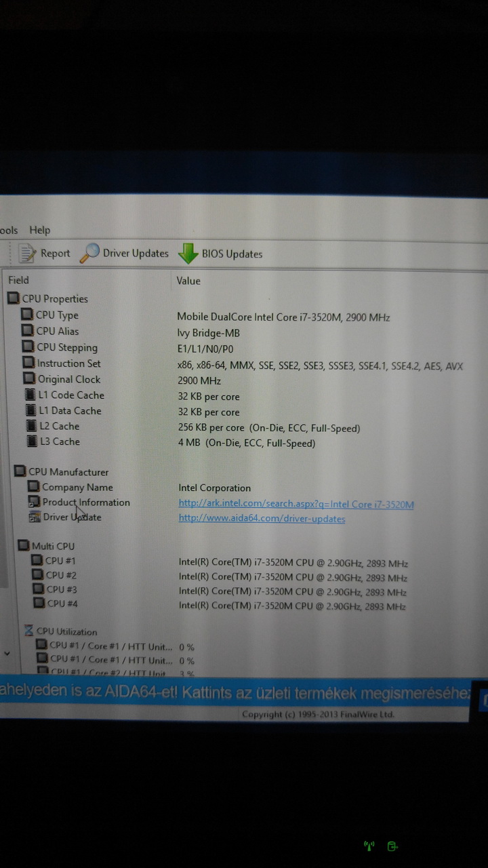
Task: Click the Instruction Set row icon
Action: click(x=28, y=363)
